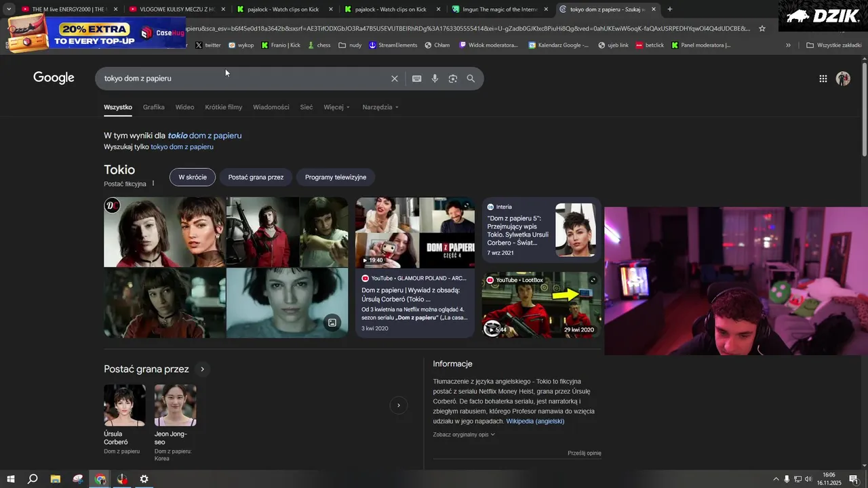
Task: Open the Windows Start menu
Action: pyautogui.click(x=11, y=479)
